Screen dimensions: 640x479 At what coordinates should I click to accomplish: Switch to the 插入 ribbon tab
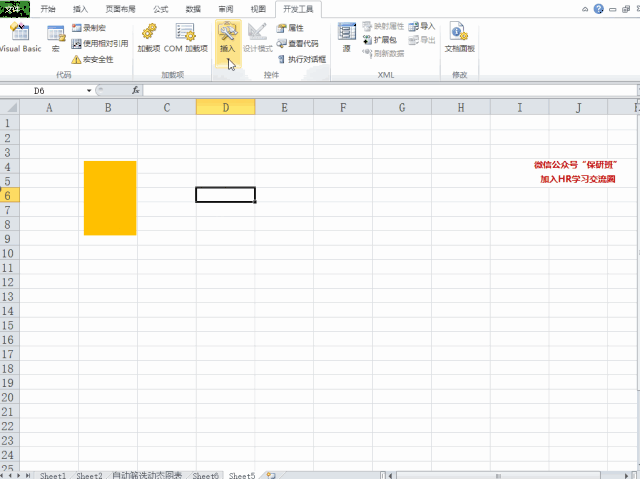(x=80, y=9)
